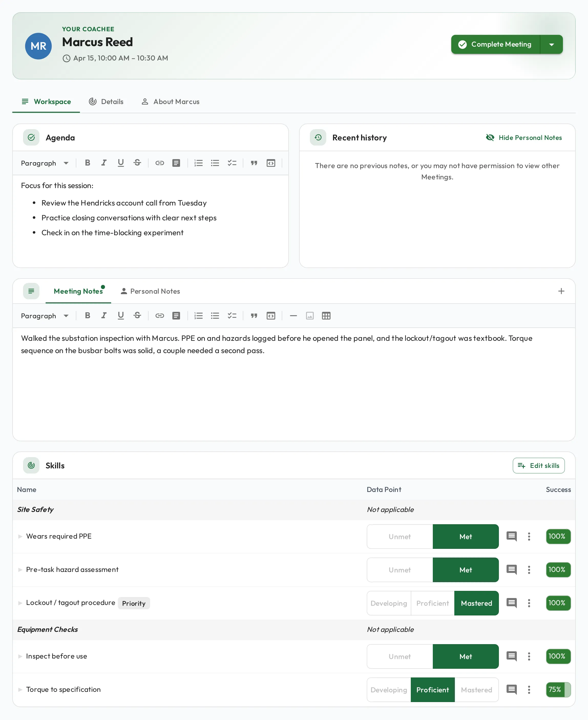
Task: Insert code block in the Agenda editor
Action: click(271, 163)
